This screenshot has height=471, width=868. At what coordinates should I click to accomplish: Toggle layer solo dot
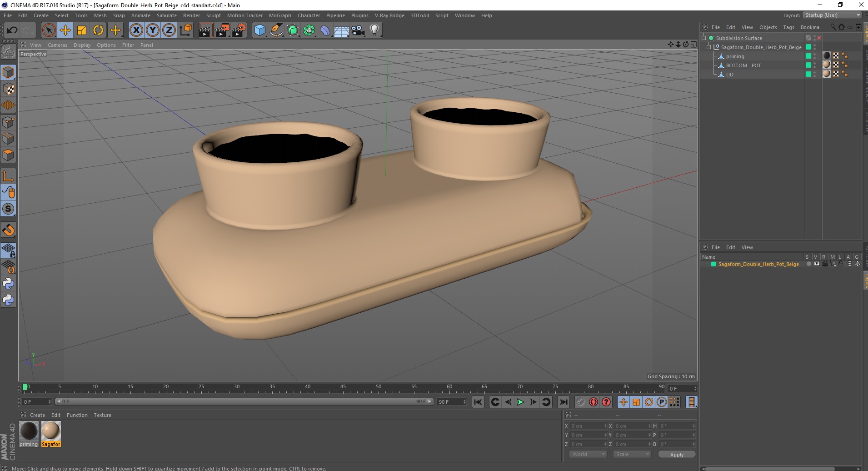click(x=808, y=264)
